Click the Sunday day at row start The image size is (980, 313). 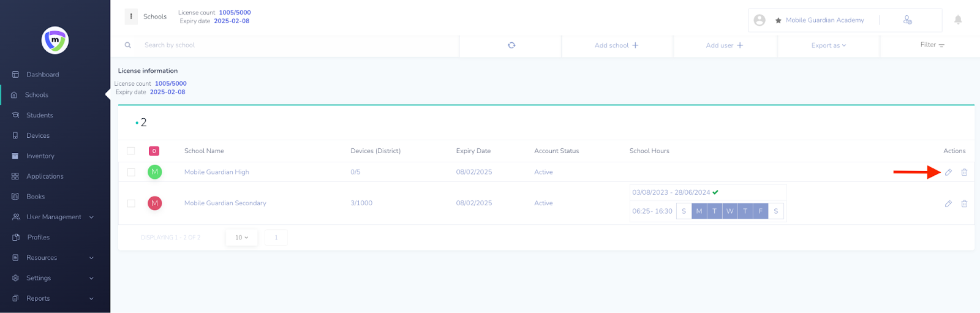click(x=684, y=211)
